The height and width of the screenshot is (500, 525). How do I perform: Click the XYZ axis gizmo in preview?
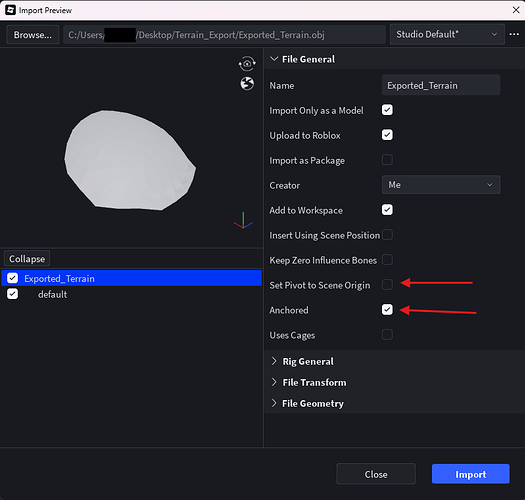click(x=243, y=221)
